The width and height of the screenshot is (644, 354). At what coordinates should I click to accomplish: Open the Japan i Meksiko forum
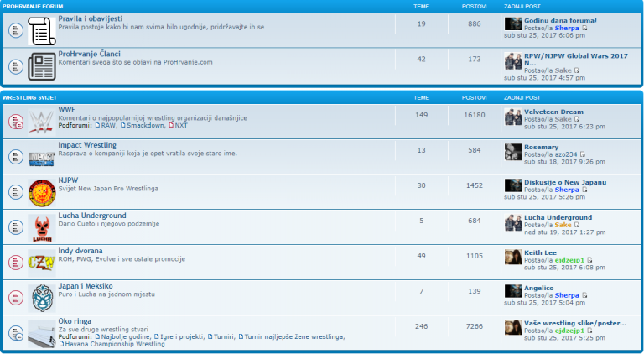click(86, 286)
